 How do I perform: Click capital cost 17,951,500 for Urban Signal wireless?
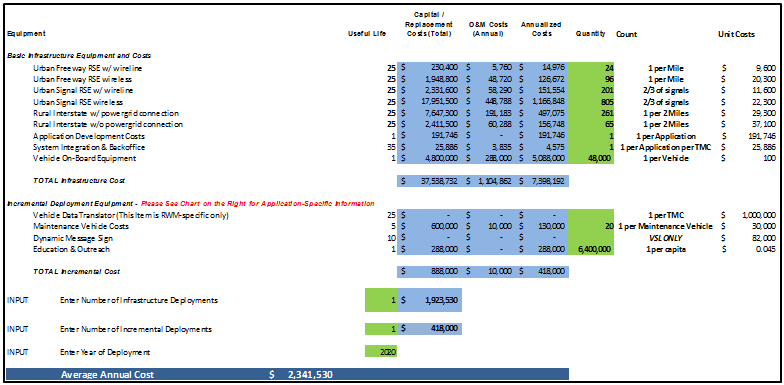click(430, 102)
